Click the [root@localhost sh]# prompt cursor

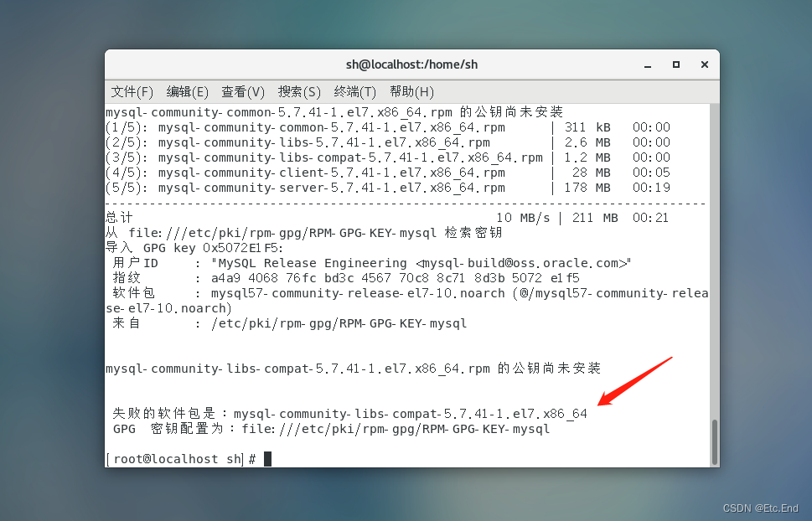(267, 459)
